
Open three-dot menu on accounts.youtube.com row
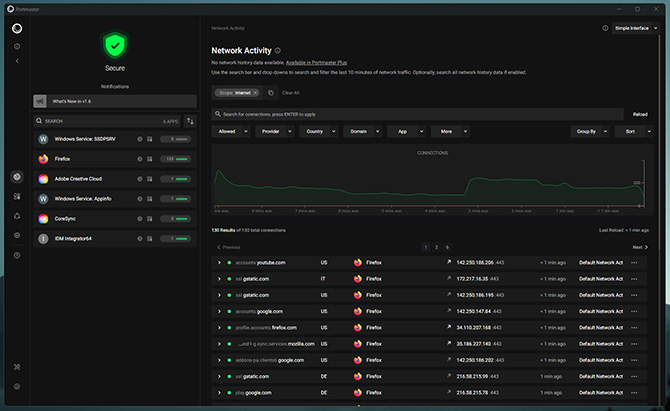pyautogui.click(x=634, y=263)
